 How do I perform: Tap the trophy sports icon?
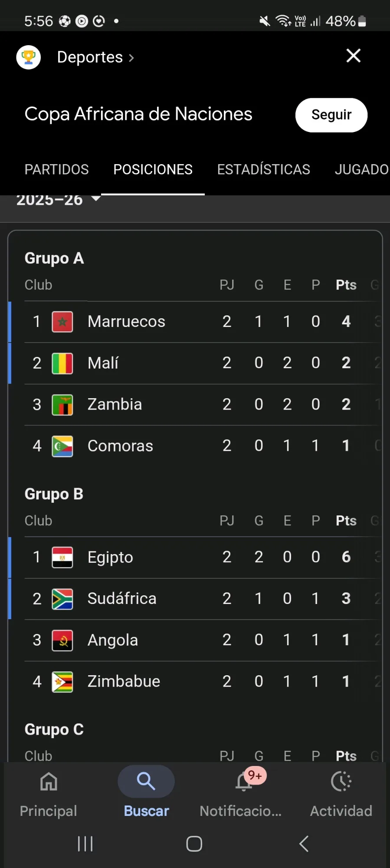[29, 57]
